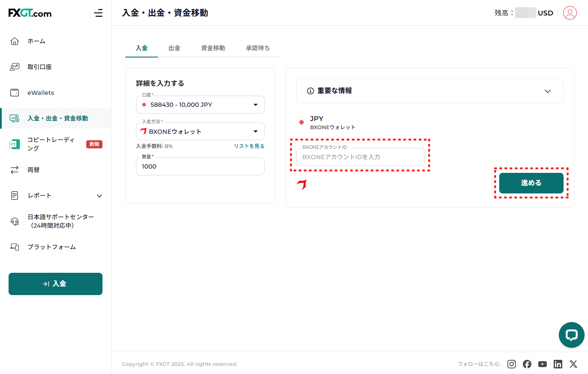The image size is (588, 374).
Task: Click the 進める proceed button
Action: (x=531, y=183)
